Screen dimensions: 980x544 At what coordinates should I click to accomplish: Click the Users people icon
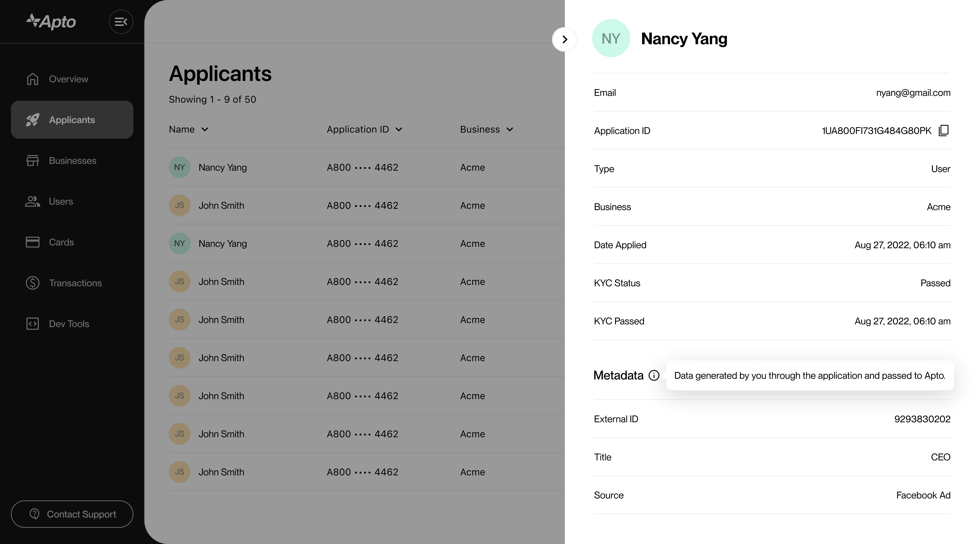point(33,201)
